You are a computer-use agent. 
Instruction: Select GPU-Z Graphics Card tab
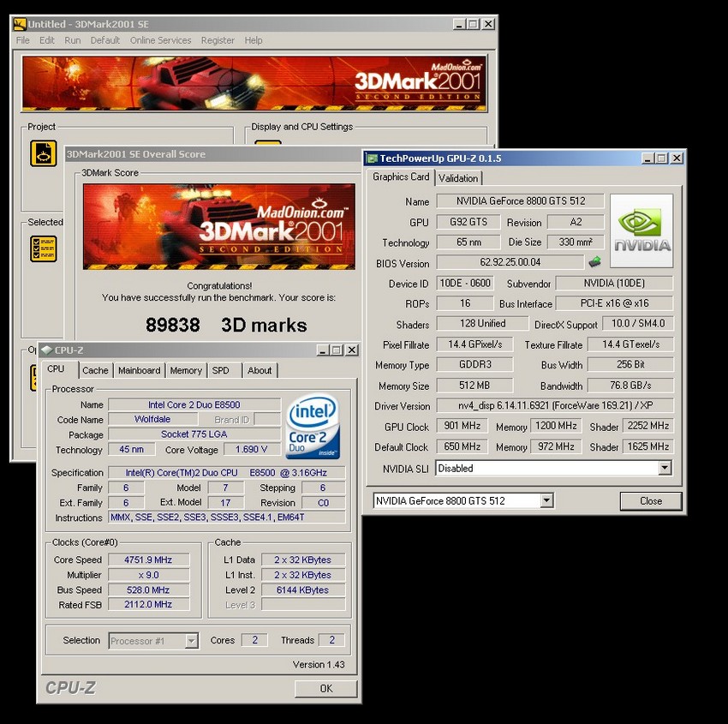[401, 177]
